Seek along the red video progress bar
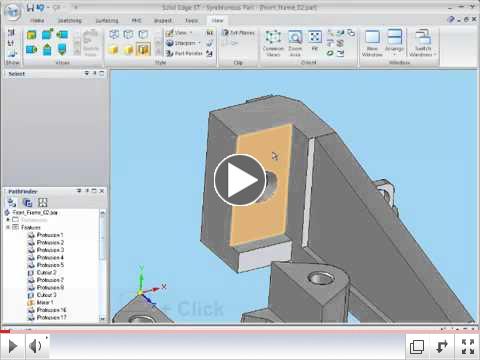 240,331
